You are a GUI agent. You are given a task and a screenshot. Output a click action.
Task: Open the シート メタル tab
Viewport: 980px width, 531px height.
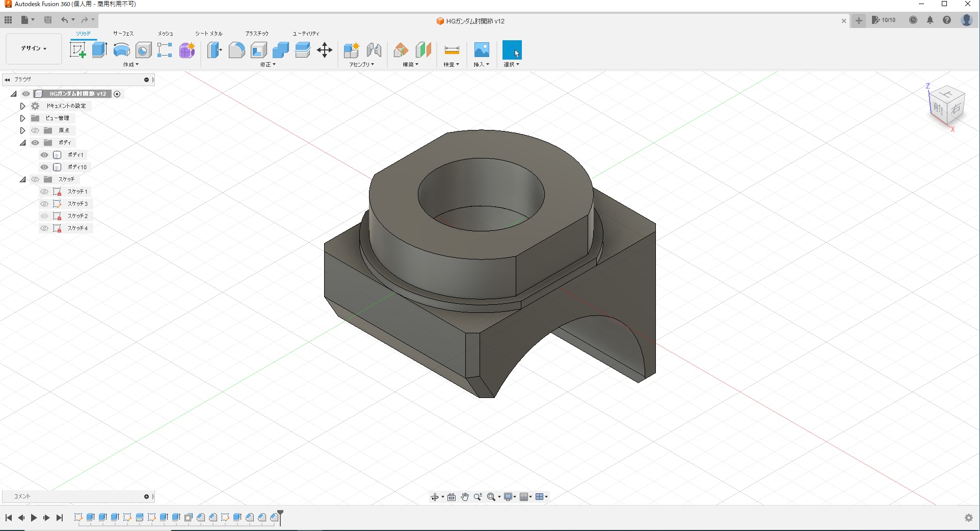[x=208, y=34]
